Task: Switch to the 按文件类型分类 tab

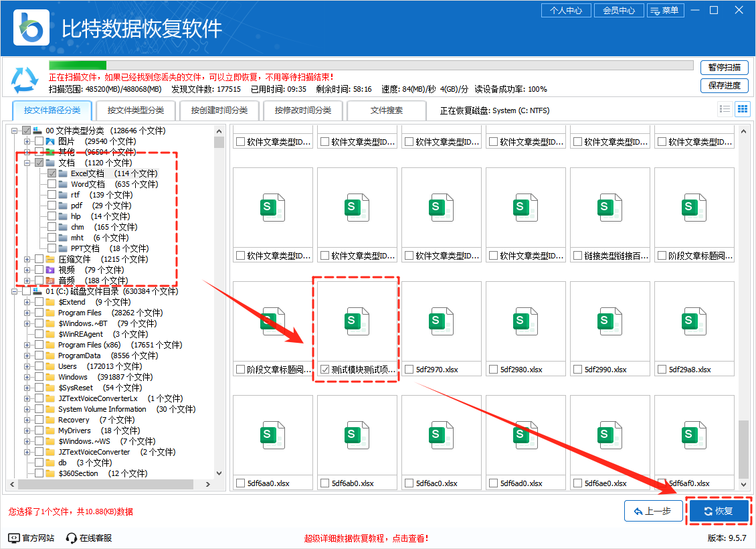Action: pos(135,110)
